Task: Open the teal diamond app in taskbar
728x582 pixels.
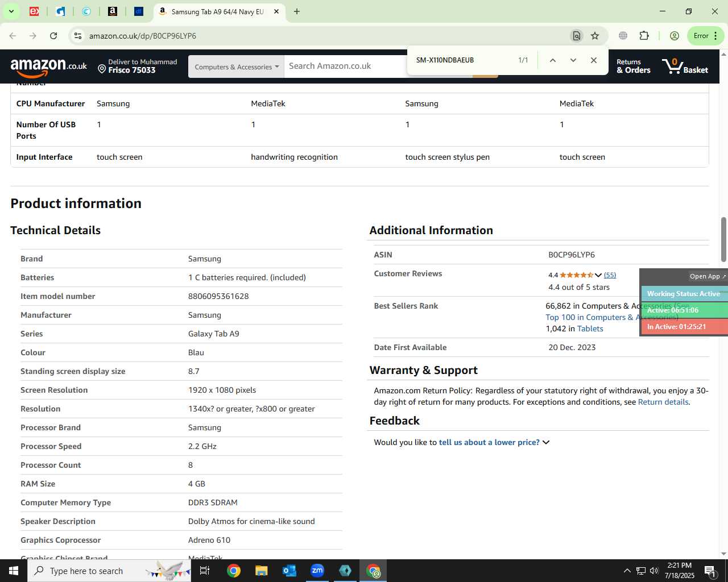Action: click(345, 571)
